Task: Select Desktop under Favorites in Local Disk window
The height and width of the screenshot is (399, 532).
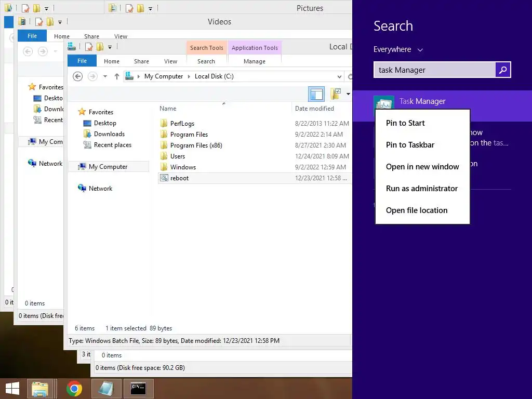Action: [105, 123]
